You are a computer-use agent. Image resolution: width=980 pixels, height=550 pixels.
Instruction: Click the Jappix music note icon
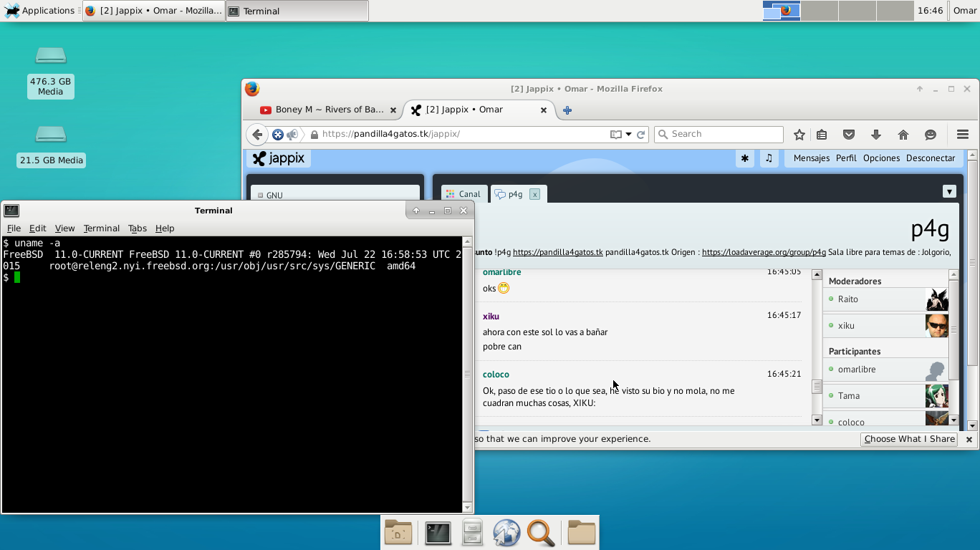[769, 158]
